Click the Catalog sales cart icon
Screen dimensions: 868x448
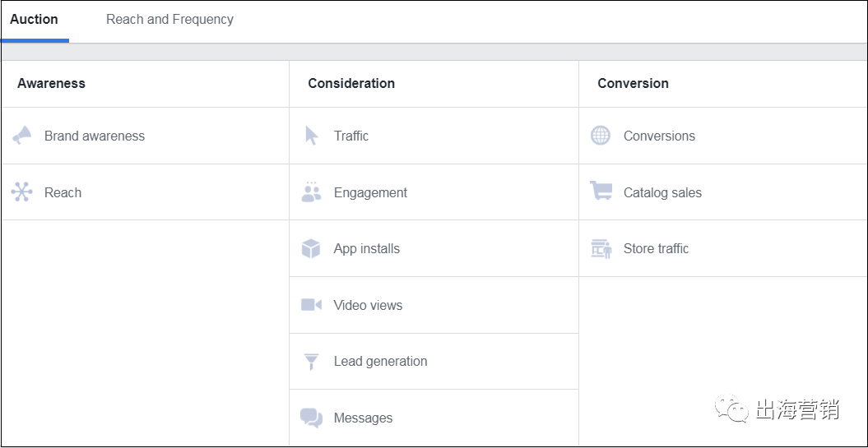(x=601, y=192)
